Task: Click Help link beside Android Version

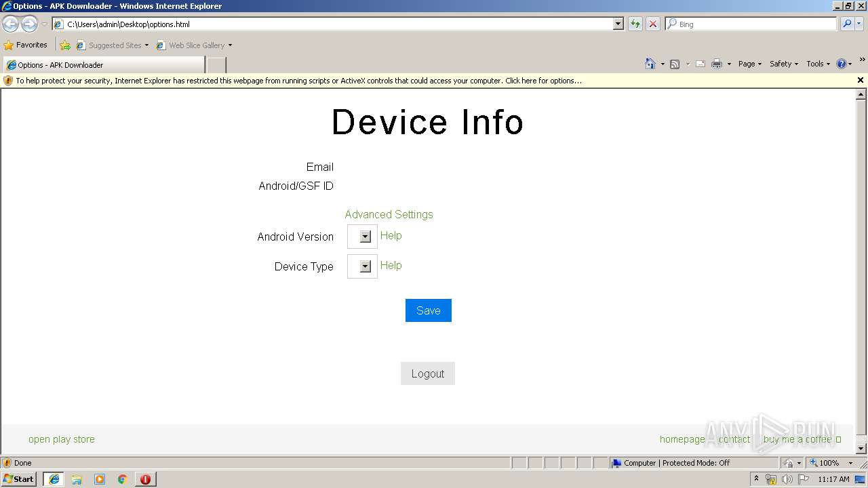Action: [391, 236]
